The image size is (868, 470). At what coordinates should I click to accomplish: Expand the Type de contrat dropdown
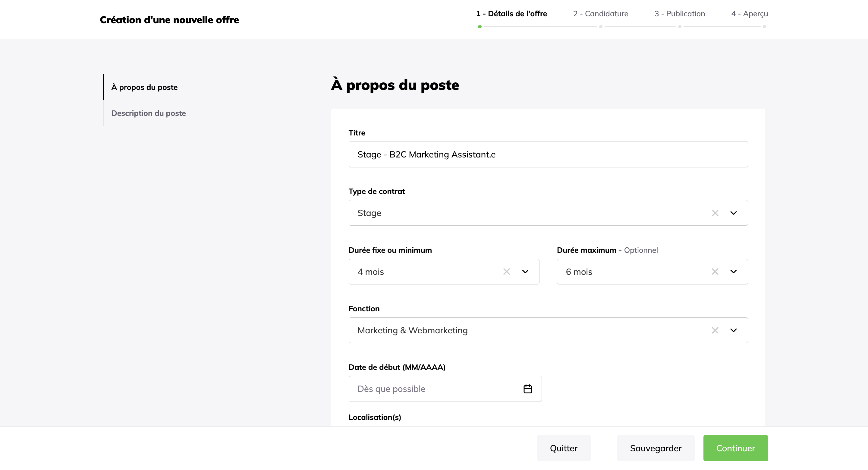click(733, 213)
